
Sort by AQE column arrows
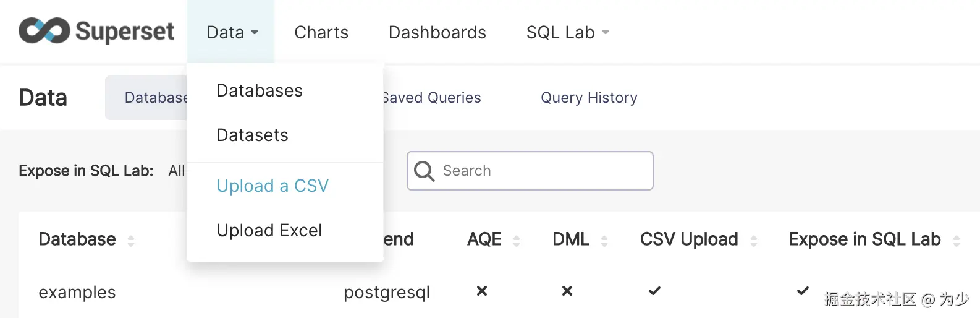tap(517, 241)
